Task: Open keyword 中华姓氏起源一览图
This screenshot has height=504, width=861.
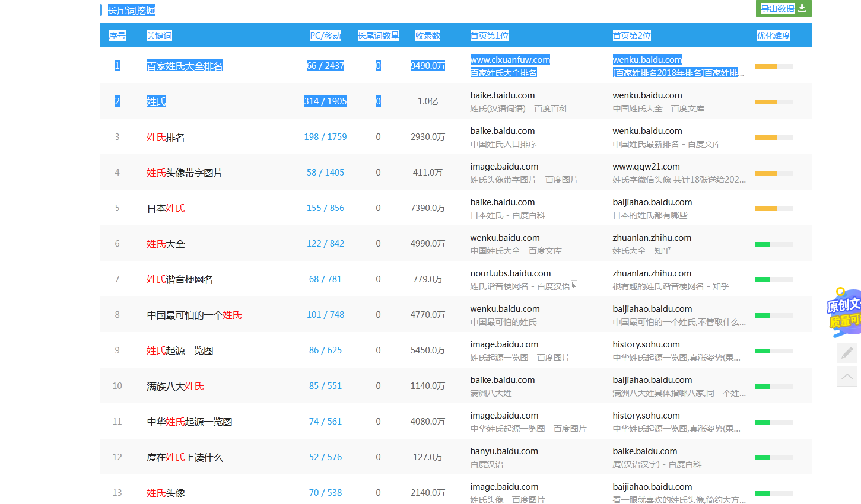Action: [x=189, y=422]
